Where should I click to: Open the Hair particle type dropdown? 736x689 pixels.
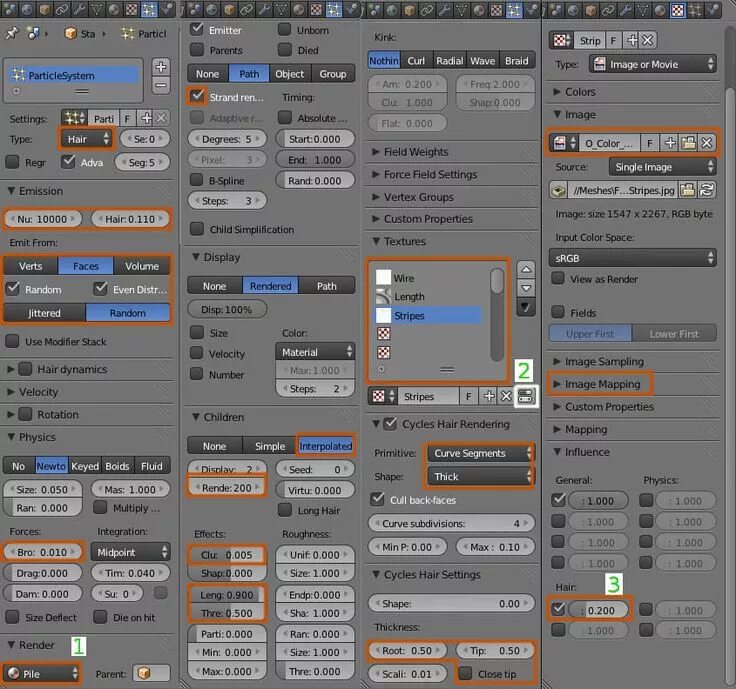tap(86, 139)
